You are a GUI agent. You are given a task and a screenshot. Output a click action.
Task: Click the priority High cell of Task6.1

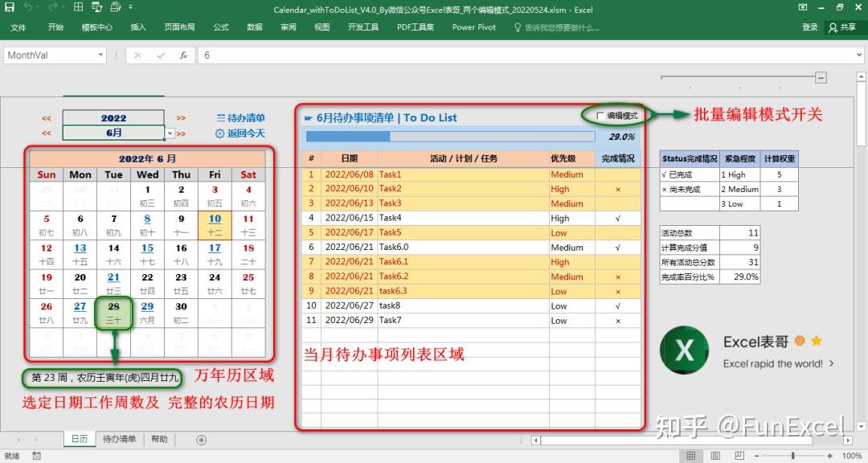572,262
